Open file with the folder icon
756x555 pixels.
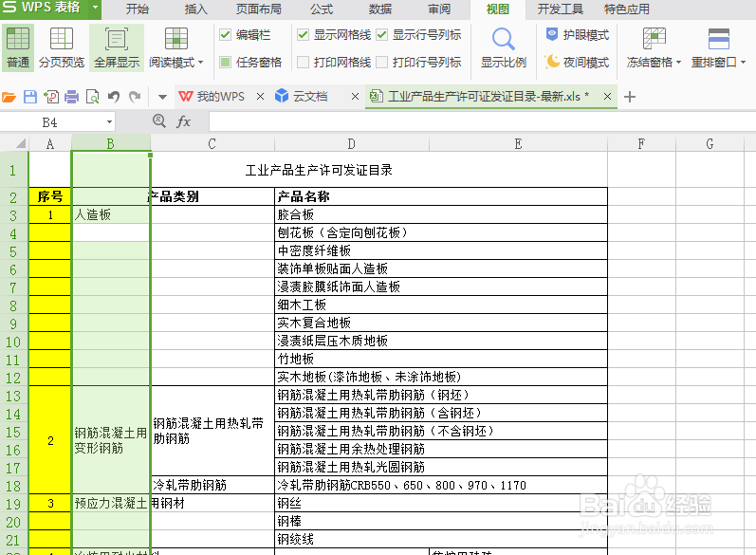[9, 97]
